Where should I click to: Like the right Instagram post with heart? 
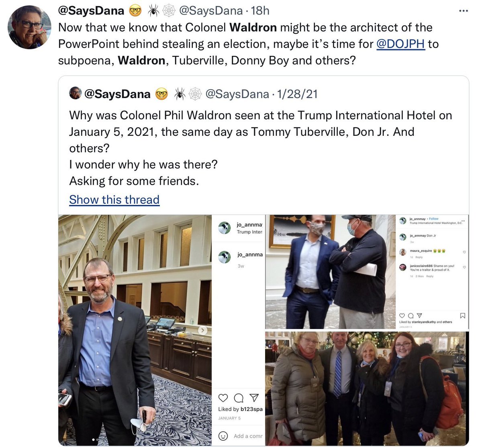click(x=402, y=316)
